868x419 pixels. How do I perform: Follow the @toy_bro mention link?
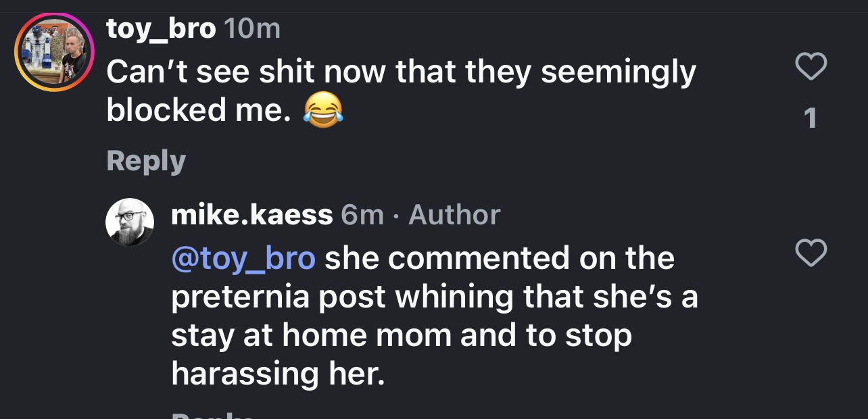tap(243, 259)
